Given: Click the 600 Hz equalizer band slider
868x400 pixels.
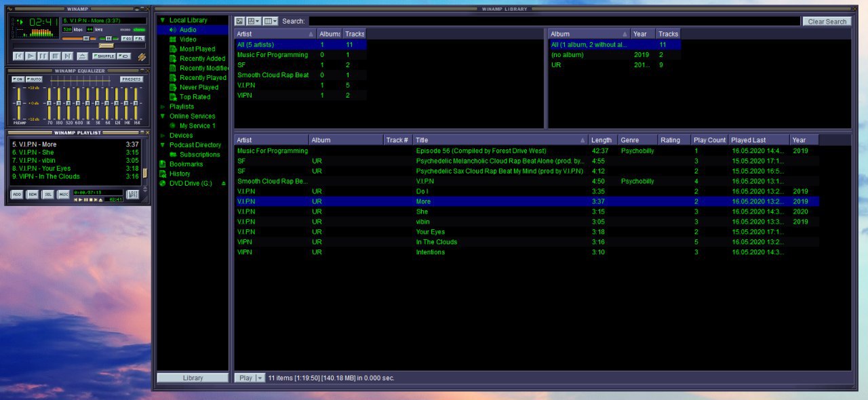Looking at the screenshot, I should click(x=78, y=103).
